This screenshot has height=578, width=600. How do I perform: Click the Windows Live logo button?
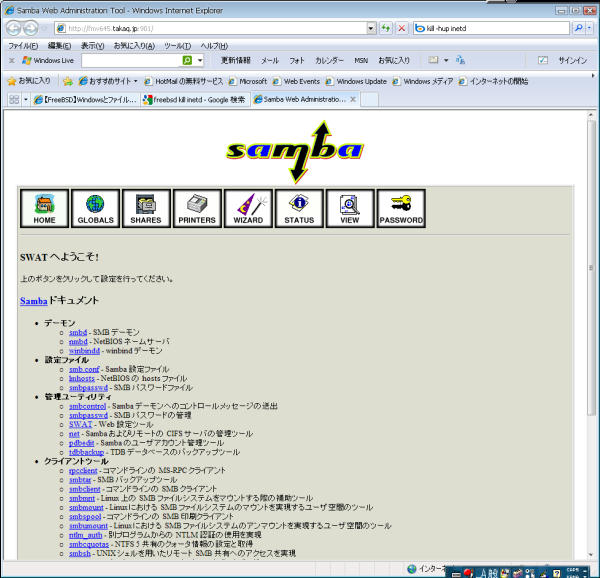pos(48,60)
